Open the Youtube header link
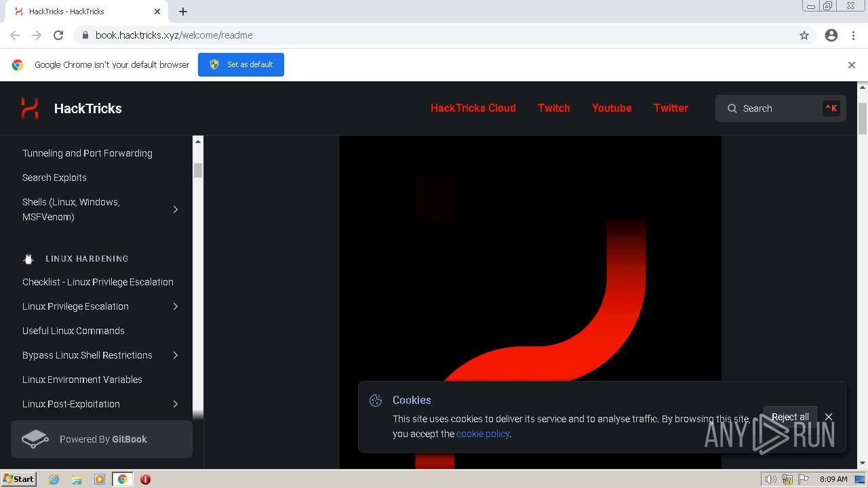868x488 pixels. (612, 108)
